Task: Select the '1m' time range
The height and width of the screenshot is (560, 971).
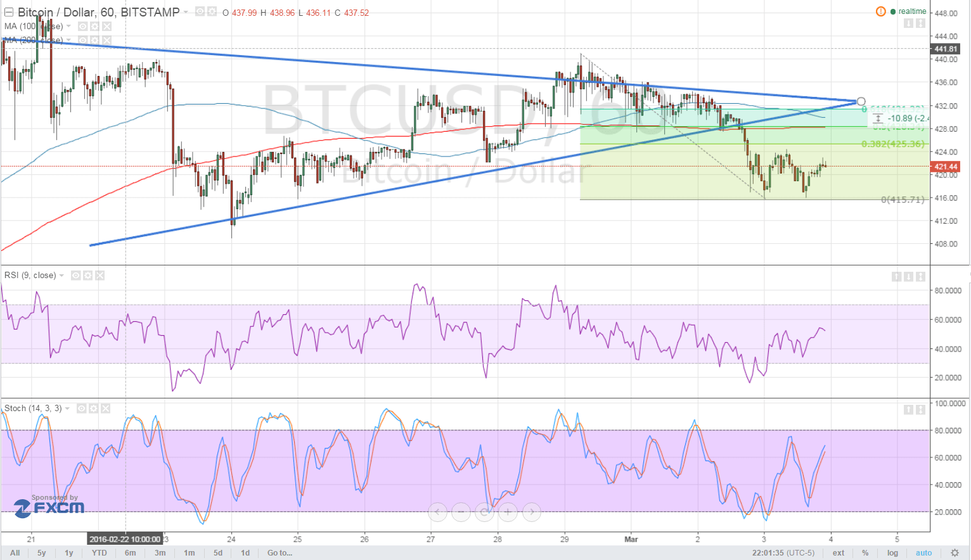Action: (190, 553)
